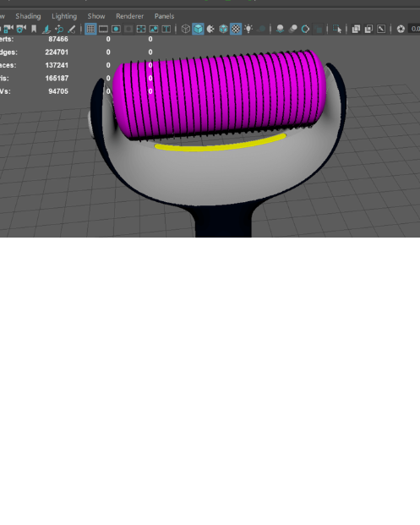Click the Use All Lights bulb icon
The height and width of the screenshot is (525, 420).
pyautogui.click(x=248, y=29)
